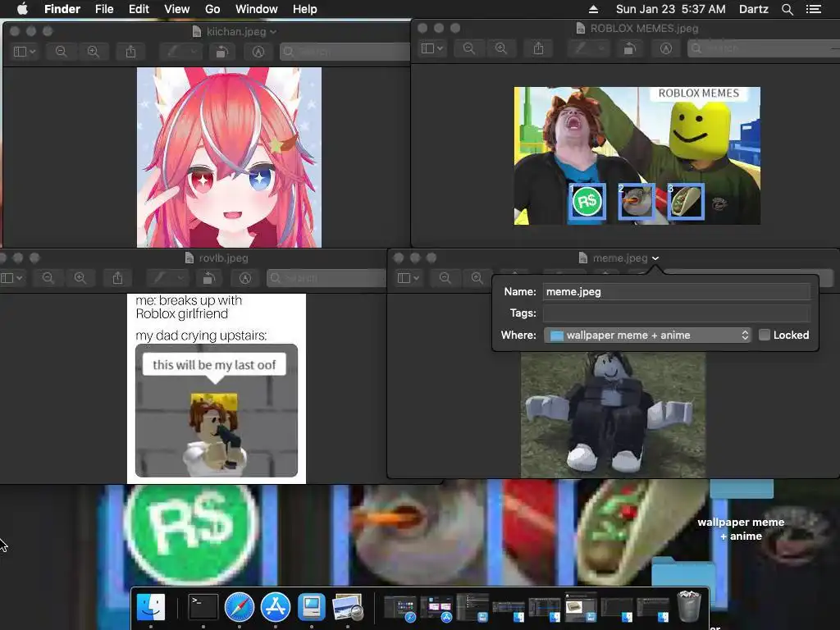
Task: Select highlight pen in ROBLOX MEMES.jpeg toolbar
Action: click(581, 48)
